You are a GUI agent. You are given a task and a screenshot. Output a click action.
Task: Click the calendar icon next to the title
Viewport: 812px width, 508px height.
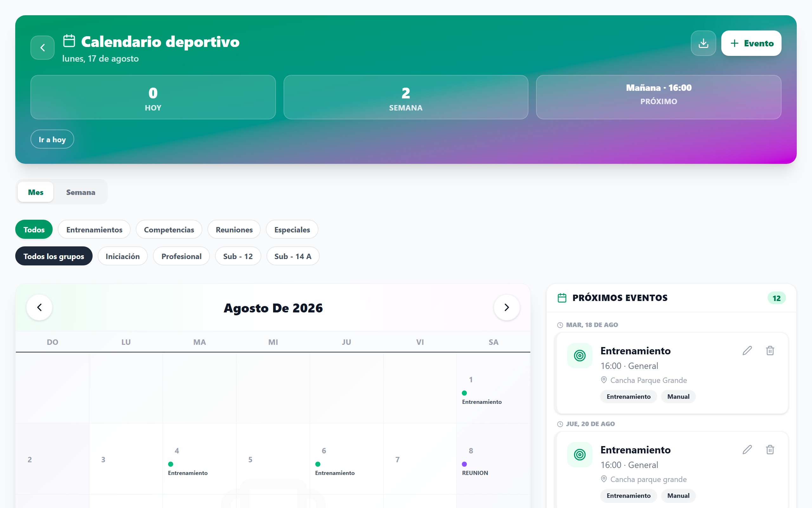[x=69, y=41]
